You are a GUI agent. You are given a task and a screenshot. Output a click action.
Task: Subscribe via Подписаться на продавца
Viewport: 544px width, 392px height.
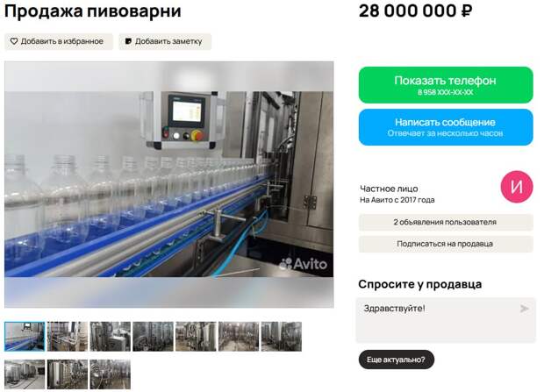446,244
